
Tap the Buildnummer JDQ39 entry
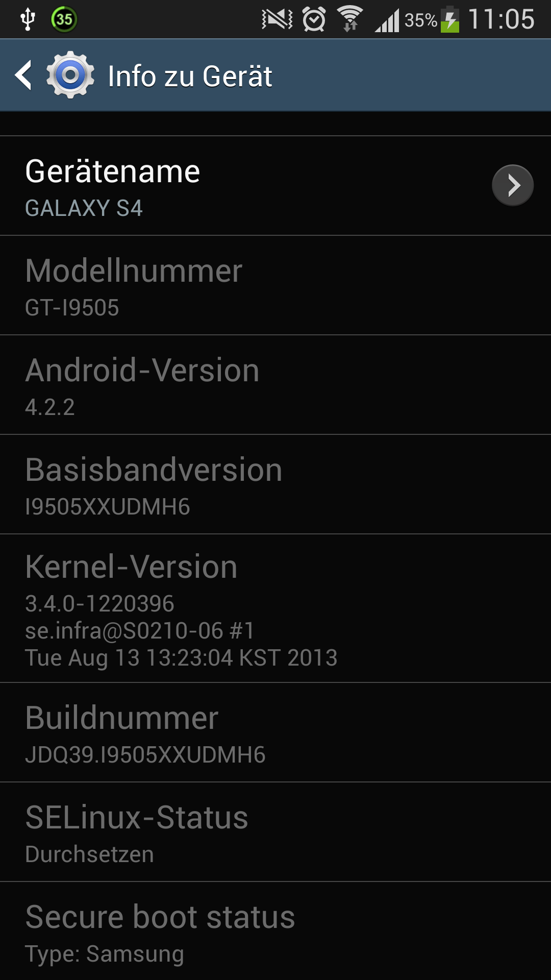tap(275, 732)
